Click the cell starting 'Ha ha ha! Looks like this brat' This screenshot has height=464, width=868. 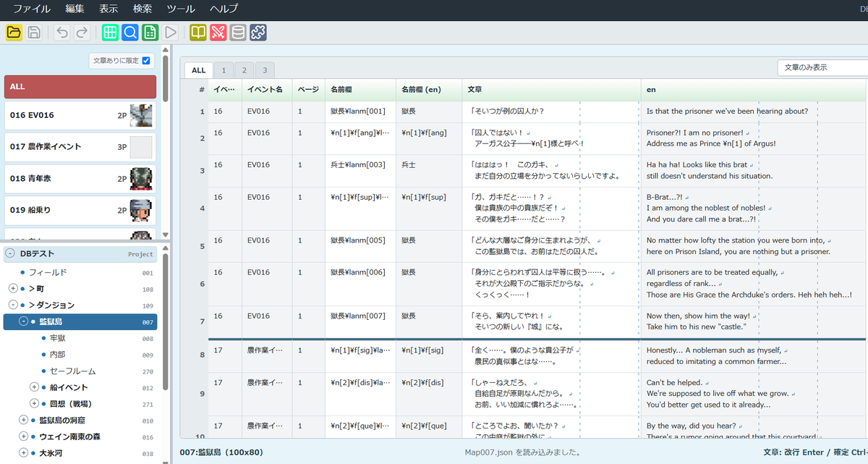[x=754, y=170]
